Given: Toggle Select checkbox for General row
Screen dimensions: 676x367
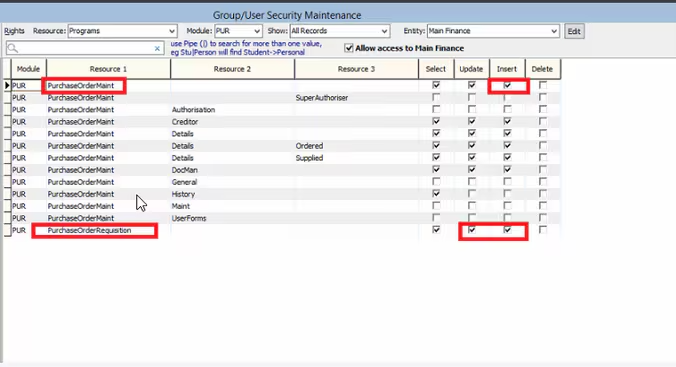Looking at the screenshot, I should 436,182.
